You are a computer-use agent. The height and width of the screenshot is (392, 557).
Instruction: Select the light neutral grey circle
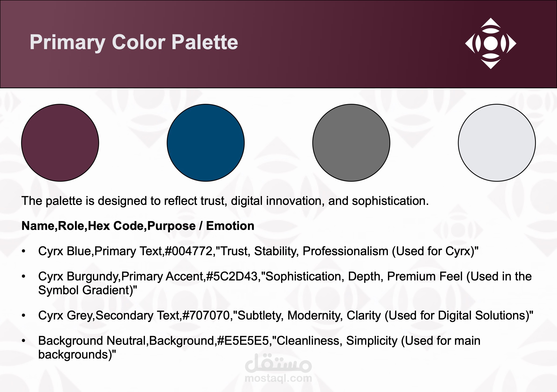(x=497, y=143)
